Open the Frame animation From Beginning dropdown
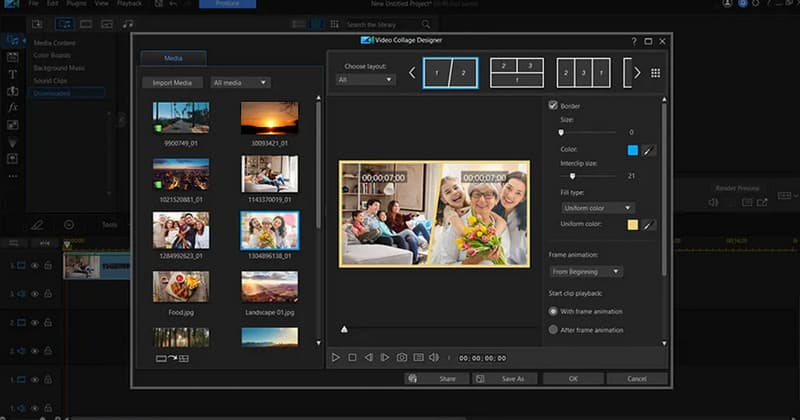 pos(585,271)
